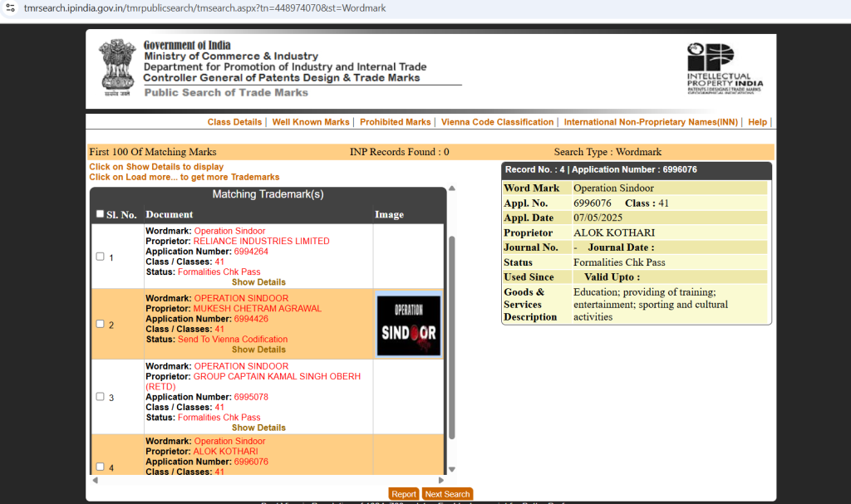Tick the Sl. No. select-all checkbox
The image size is (851, 504).
[100, 214]
